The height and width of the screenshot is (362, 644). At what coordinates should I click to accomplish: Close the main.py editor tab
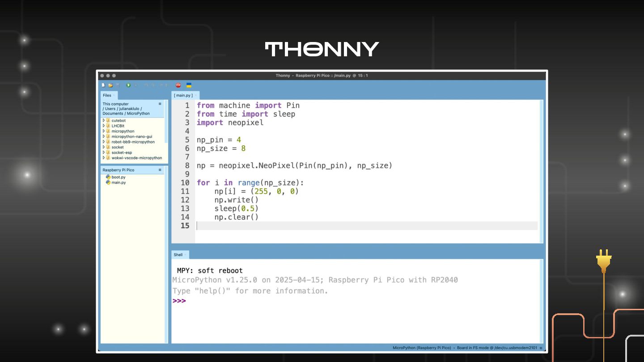pyautogui.click(x=196, y=95)
